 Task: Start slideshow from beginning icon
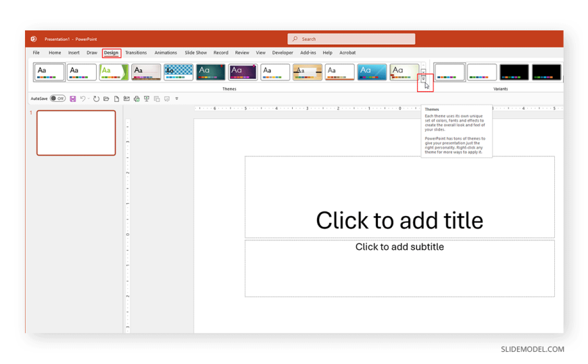pyautogui.click(x=147, y=99)
